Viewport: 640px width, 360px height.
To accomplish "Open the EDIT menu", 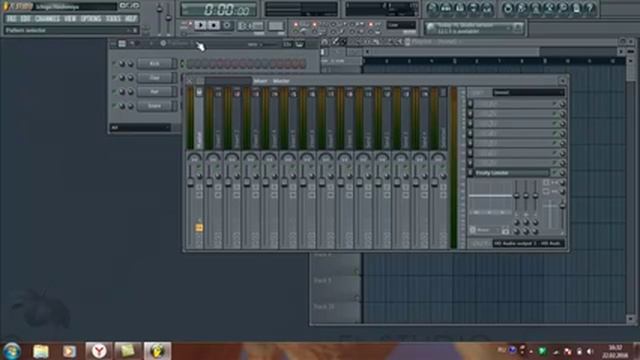I will click(25, 19).
